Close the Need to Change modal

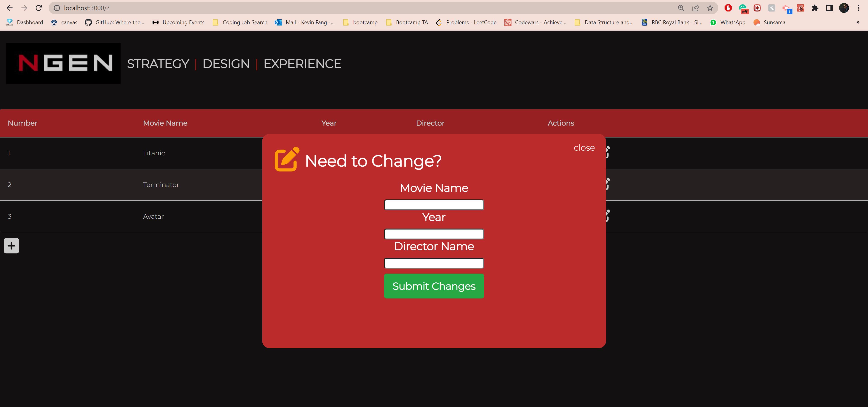[x=584, y=148]
